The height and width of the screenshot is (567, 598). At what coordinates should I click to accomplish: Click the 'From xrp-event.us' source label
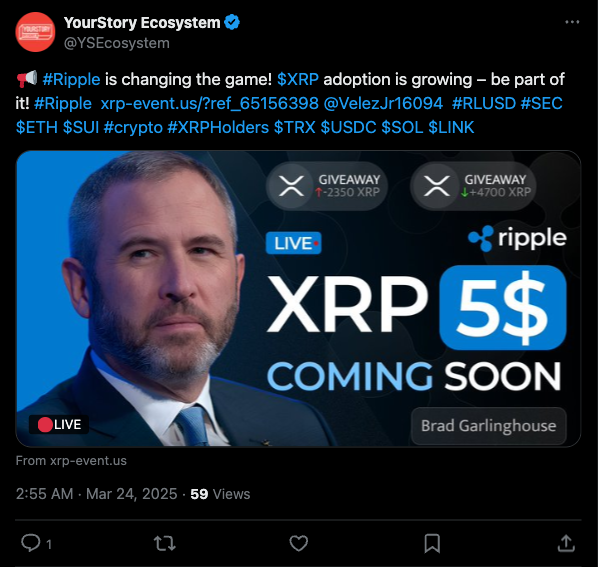pyautogui.click(x=71, y=461)
